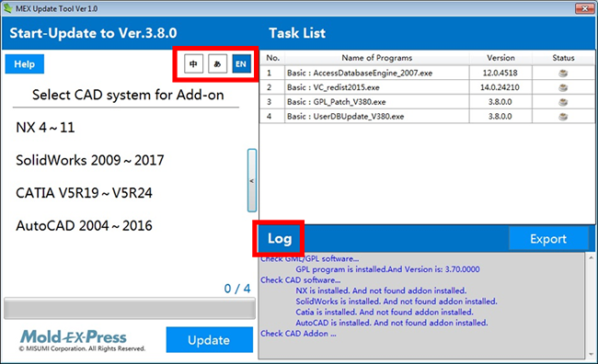Export the log file
Screen dimensions: 598x364
tap(548, 239)
